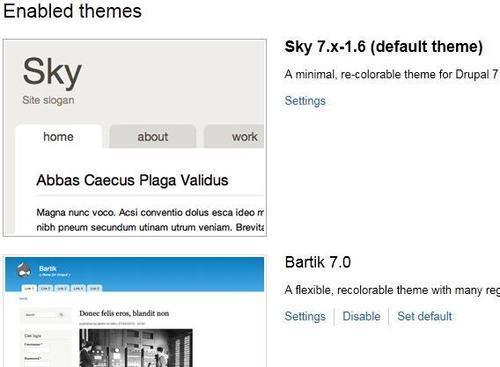Click the Site slogan text in the Sky preview
Image resolution: width=500 pixels, height=367 pixels.
(48, 100)
